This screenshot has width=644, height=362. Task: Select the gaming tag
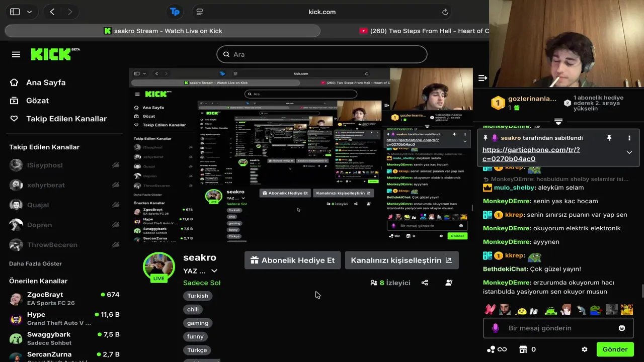(x=198, y=323)
